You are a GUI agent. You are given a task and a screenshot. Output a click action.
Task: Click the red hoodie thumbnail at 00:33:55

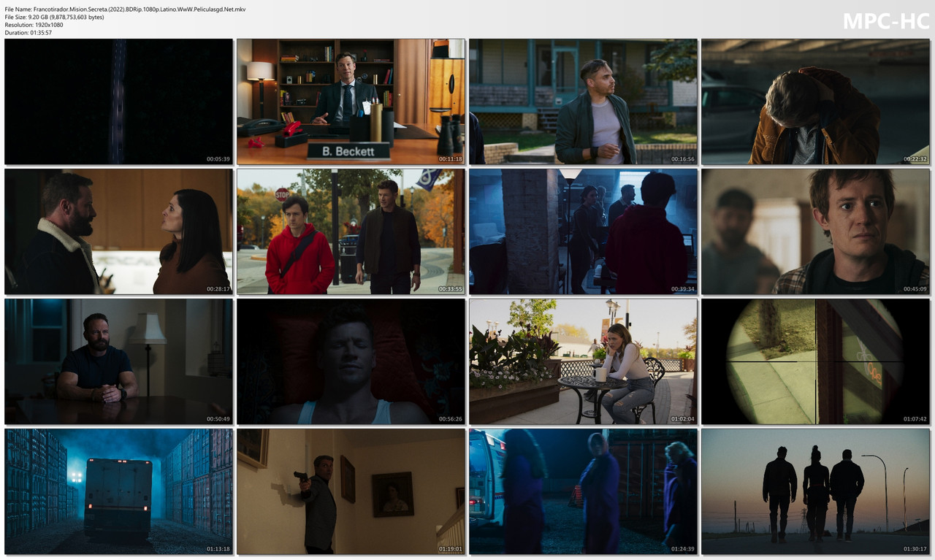(351, 231)
